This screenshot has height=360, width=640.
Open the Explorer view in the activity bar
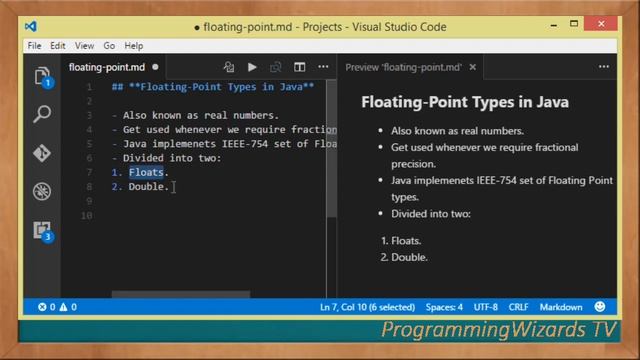[43, 77]
